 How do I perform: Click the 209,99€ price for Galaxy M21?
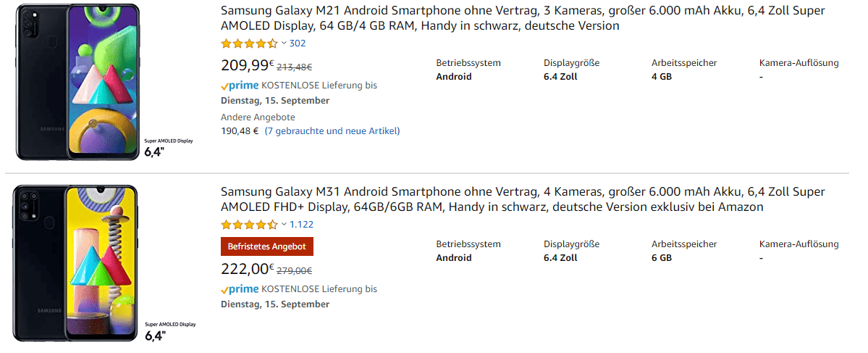click(247, 66)
